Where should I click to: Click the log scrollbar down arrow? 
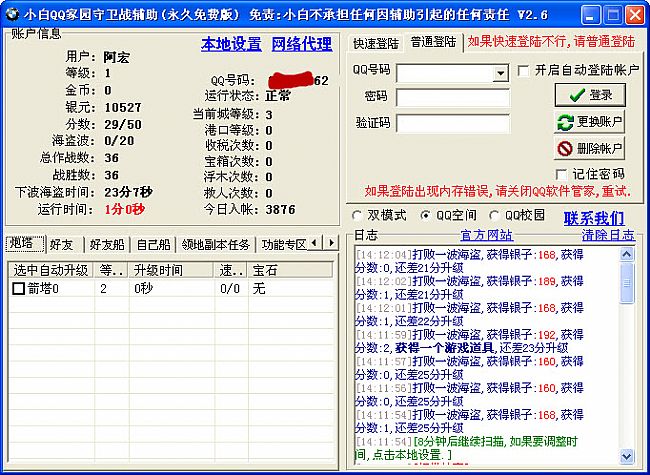[x=627, y=456]
